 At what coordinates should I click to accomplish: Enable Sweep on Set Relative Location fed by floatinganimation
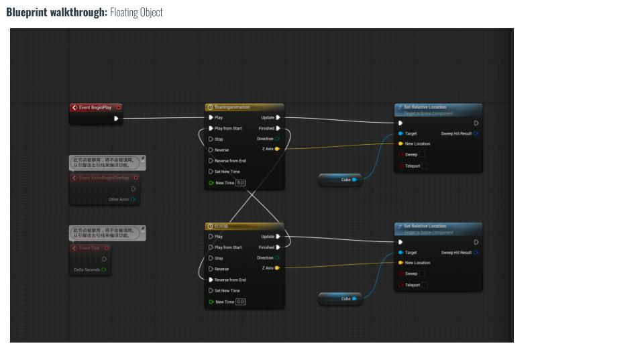click(x=421, y=155)
